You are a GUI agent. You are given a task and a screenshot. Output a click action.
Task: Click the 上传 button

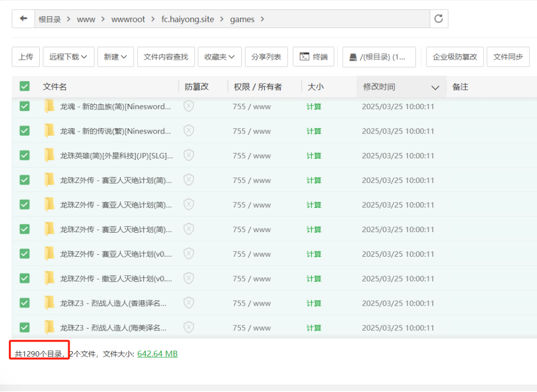tap(26, 57)
